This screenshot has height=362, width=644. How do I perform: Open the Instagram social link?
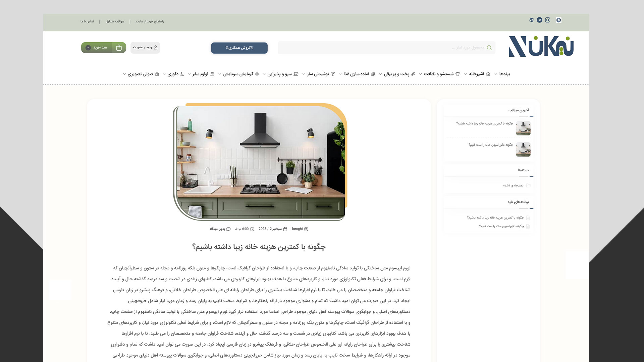[548, 20]
